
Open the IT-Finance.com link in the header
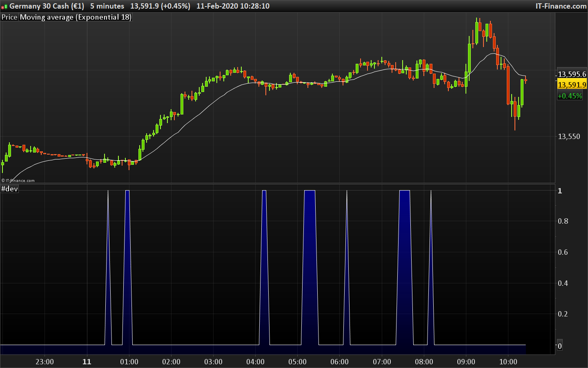[x=561, y=6]
